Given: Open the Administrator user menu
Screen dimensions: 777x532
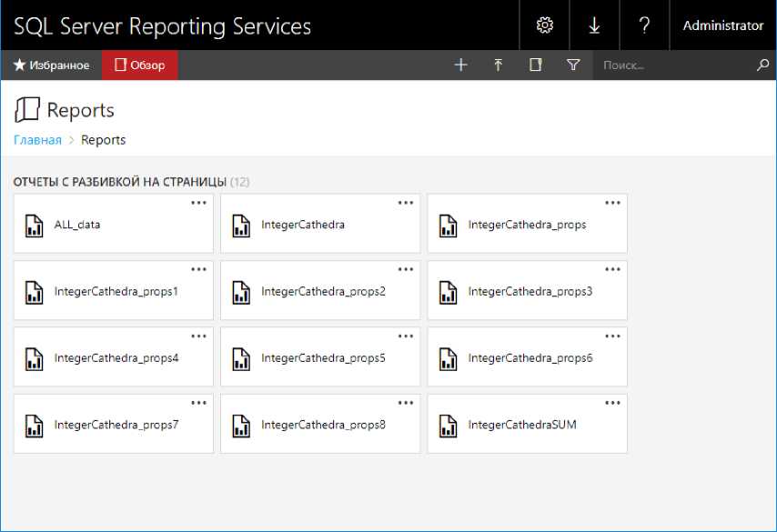Looking at the screenshot, I should (722, 25).
